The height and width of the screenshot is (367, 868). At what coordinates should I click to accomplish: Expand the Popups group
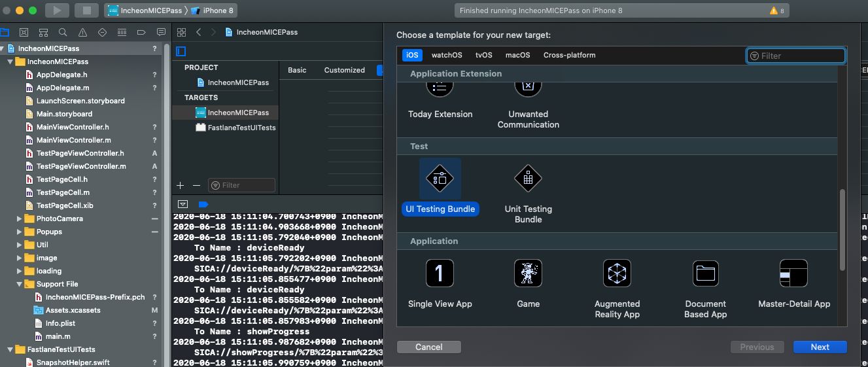[19, 232]
